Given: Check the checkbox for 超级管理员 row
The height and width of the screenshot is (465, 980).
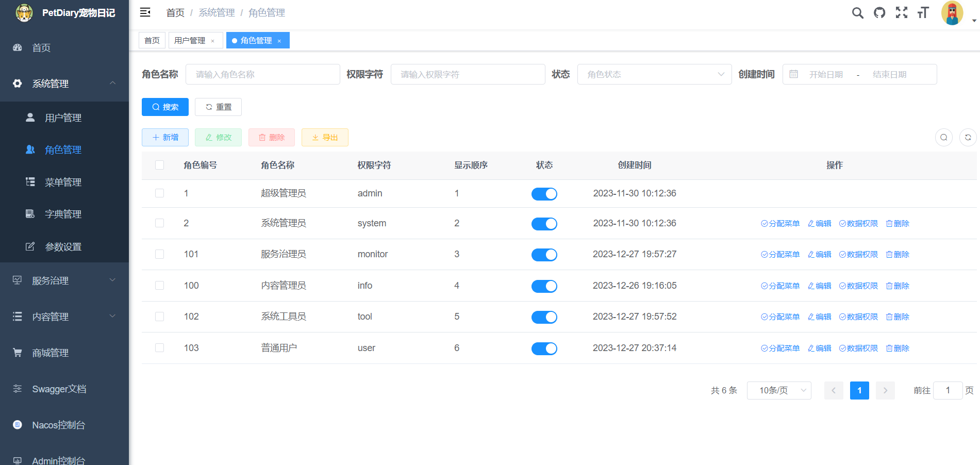Looking at the screenshot, I should tap(160, 193).
